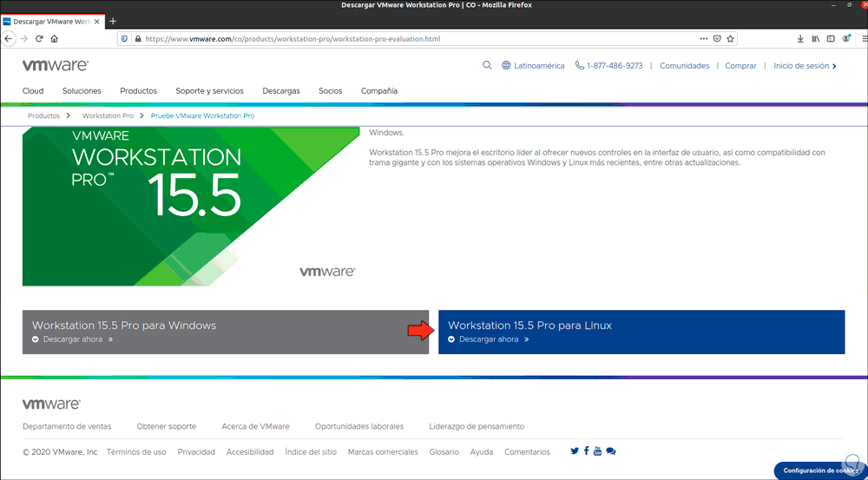The image size is (868, 480).
Task: Click the globe icon beside Latinoamérica
Action: coord(506,65)
